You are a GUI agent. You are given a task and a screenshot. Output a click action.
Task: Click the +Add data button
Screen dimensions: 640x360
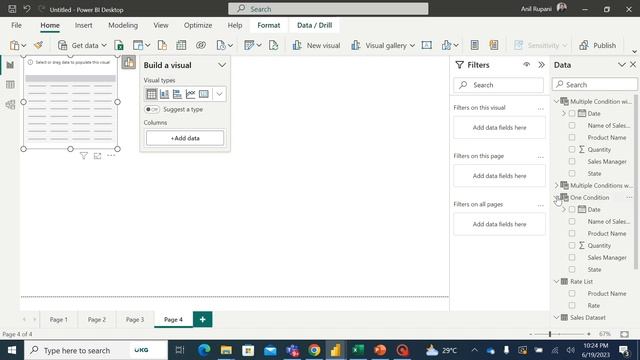pos(185,138)
